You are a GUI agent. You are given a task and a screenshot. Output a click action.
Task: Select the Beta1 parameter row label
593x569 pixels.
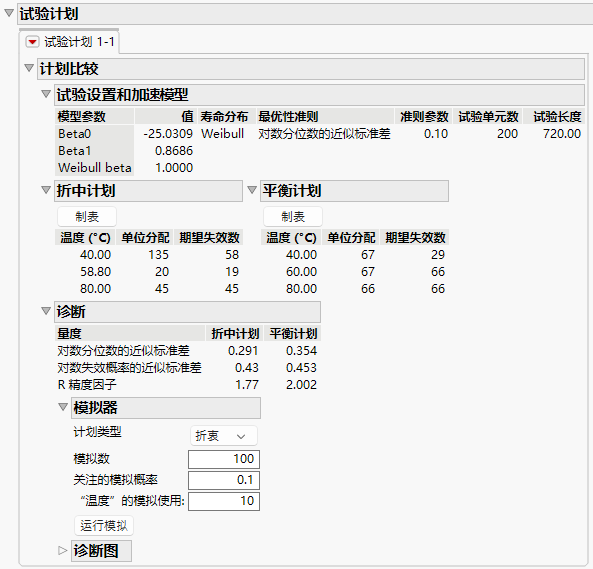pyautogui.click(x=75, y=150)
